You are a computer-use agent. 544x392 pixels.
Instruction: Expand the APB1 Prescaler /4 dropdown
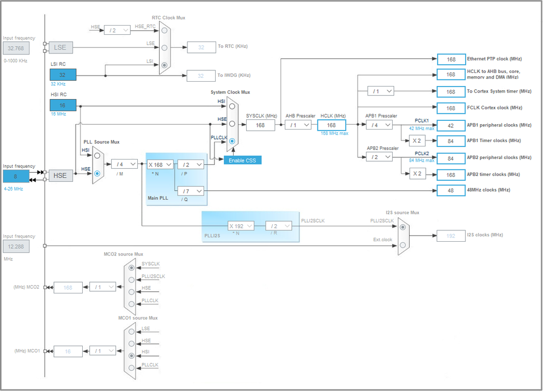(x=379, y=125)
